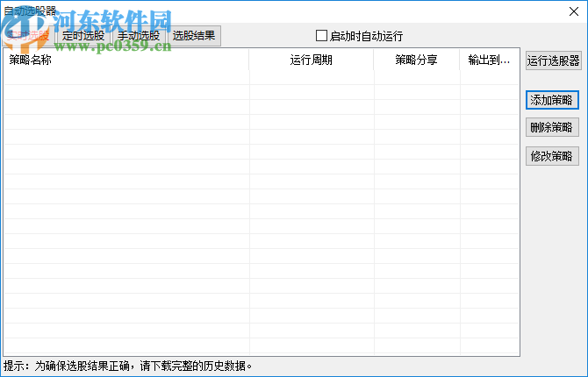Select the 手动选股 tab
This screenshot has width=588, height=377.
(139, 36)
